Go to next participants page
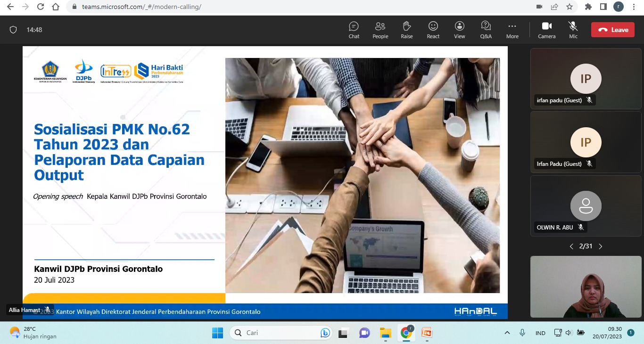Image resolution: width=644 pixels, height=344 pixels. (x=601, y=246)
